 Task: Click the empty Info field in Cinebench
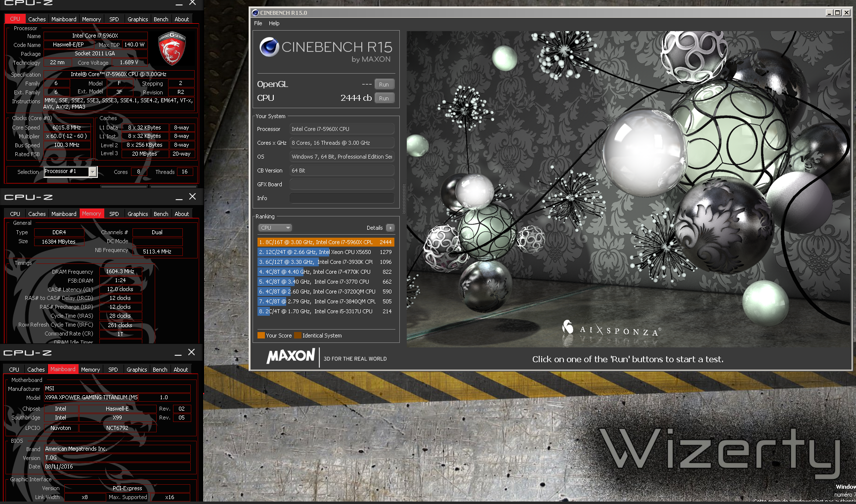pyautogui.click(x=342, y=198)
